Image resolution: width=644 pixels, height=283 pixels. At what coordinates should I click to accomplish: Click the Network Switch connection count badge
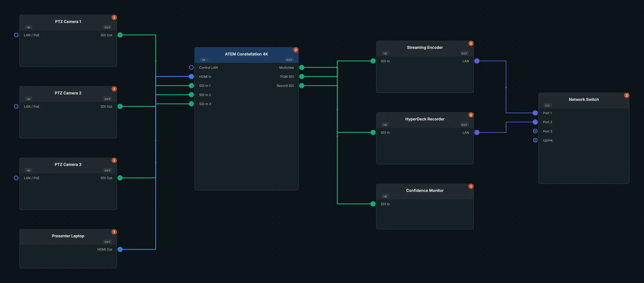tap(627, 96)
